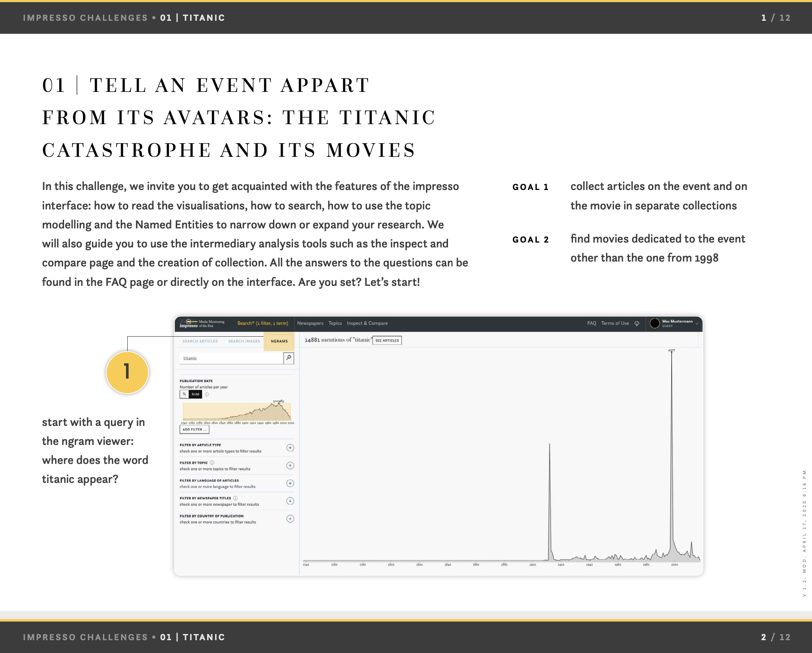Click the titanic search input field
The image size is (812, 653).
(231, 358)
